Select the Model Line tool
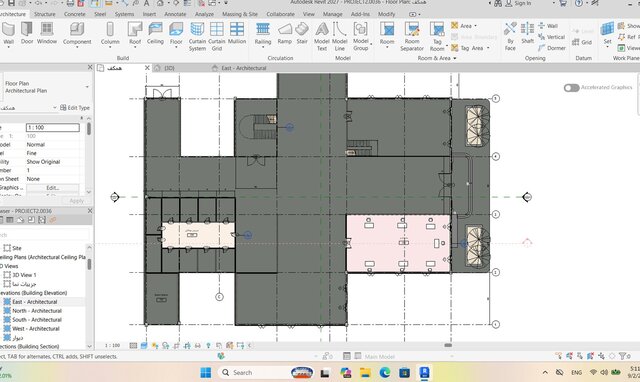The width and height of the screenshot is (640, 382). 339,36
